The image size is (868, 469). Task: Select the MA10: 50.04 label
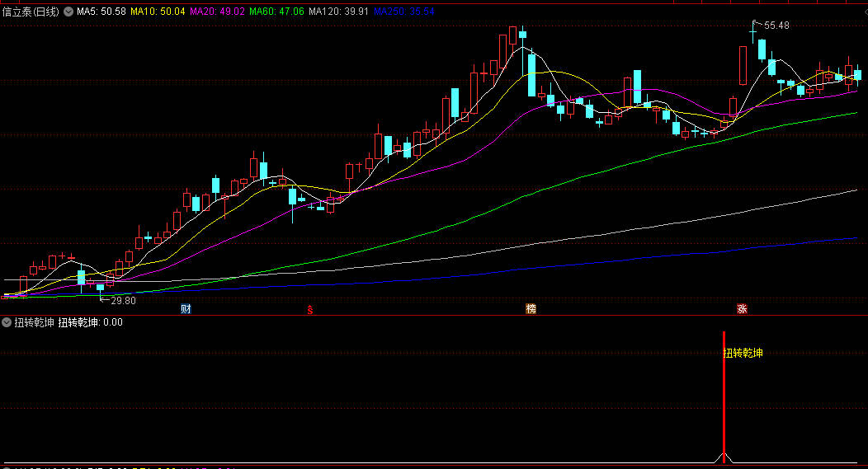pos(158,11)
